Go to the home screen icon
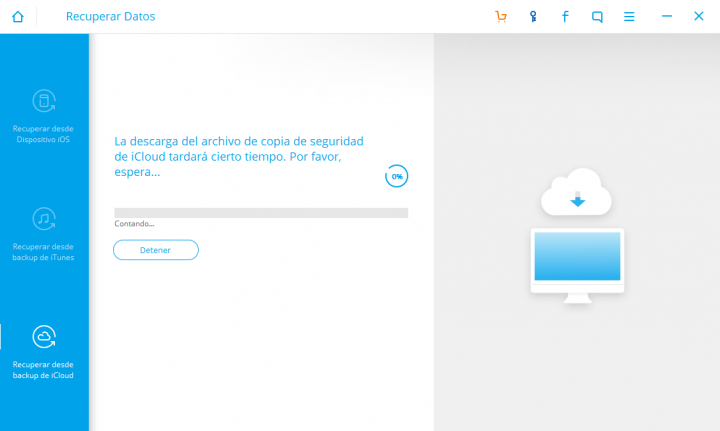This screenshot has height=431, width=720. 17,16
